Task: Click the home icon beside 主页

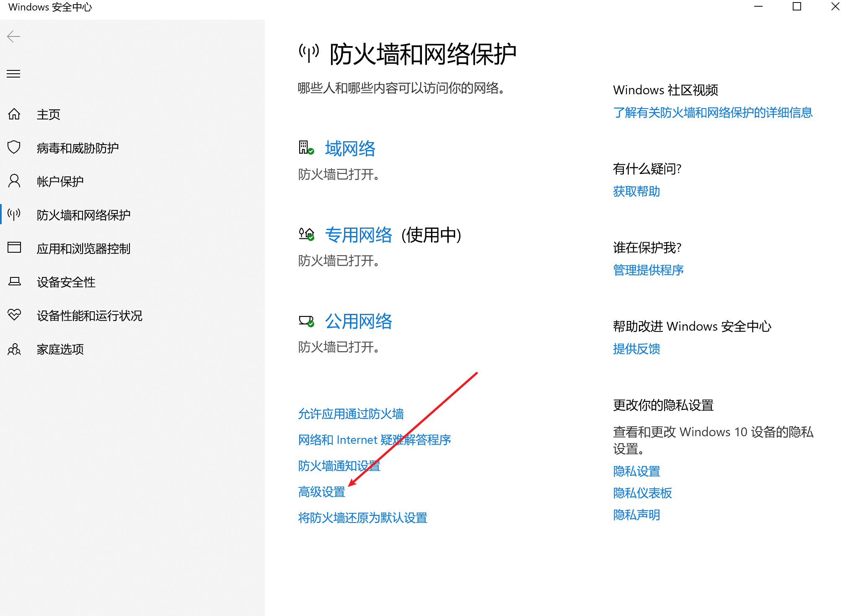Action: 14,114
